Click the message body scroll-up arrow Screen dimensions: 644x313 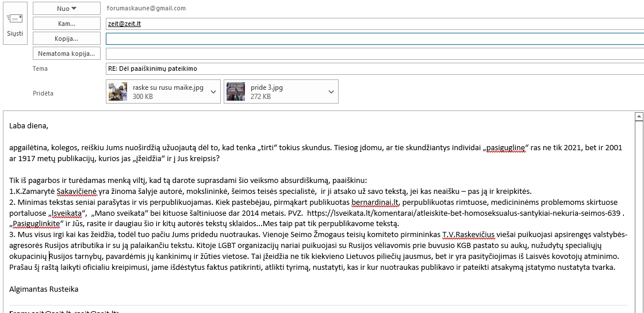638,116
